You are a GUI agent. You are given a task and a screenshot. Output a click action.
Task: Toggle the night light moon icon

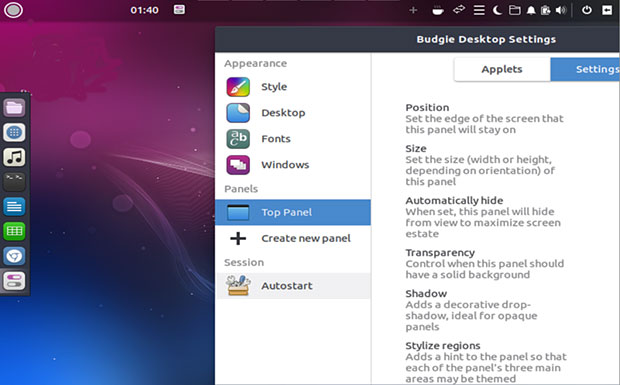coord(497,10)
